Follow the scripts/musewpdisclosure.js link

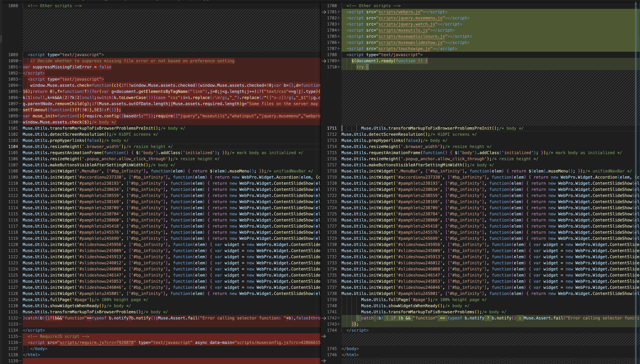pyautogui.click(x=411, y=37)
